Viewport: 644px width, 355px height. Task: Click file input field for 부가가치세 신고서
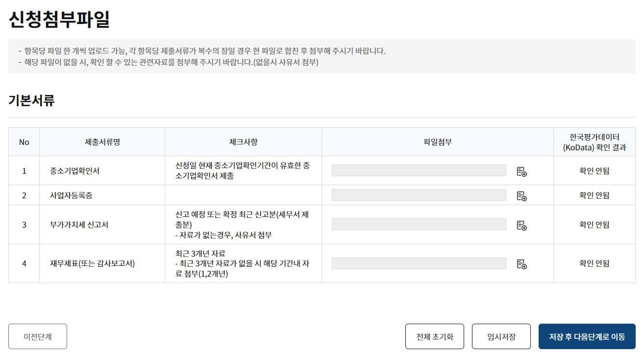pyautogui.click(x=419, y=224)
